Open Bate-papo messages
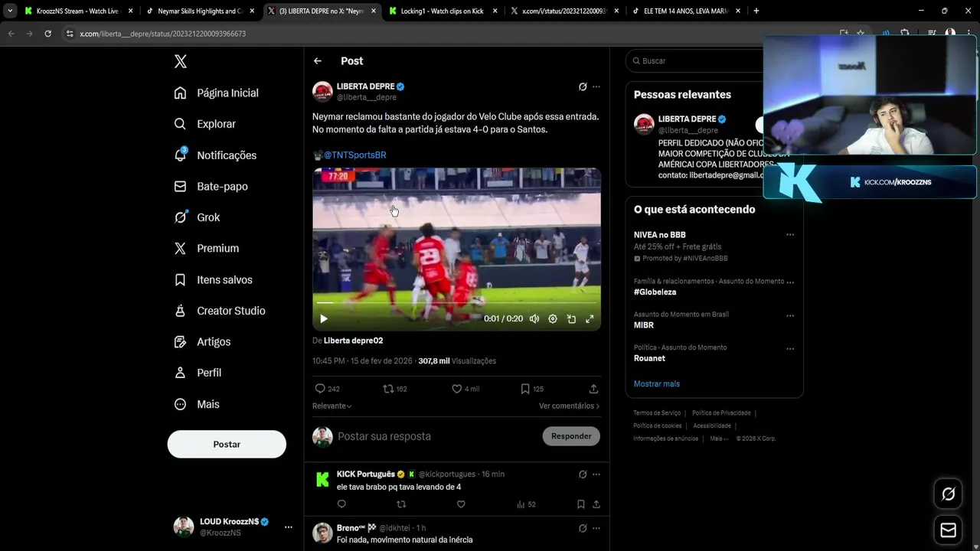Image resolution: width=980 pixels, height=551 pixels. click(211, 186)
